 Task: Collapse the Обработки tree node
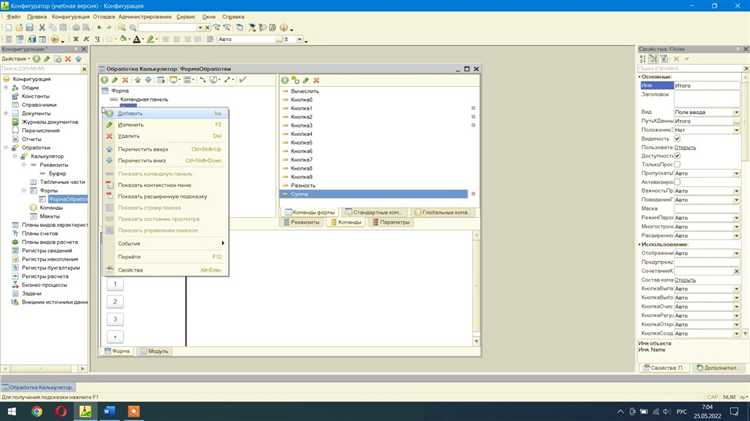[6, 147]
